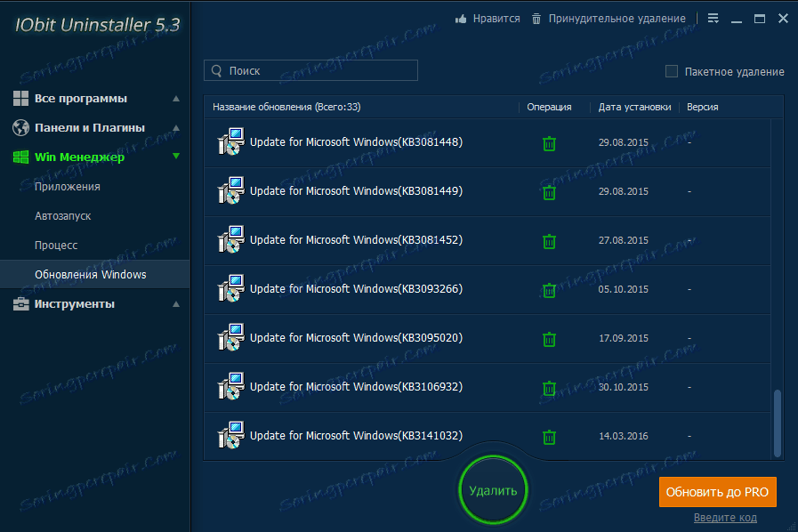This screenshot has width=798, height=532.
Task: Click the search magnifier icon
Action: (217, 71)
